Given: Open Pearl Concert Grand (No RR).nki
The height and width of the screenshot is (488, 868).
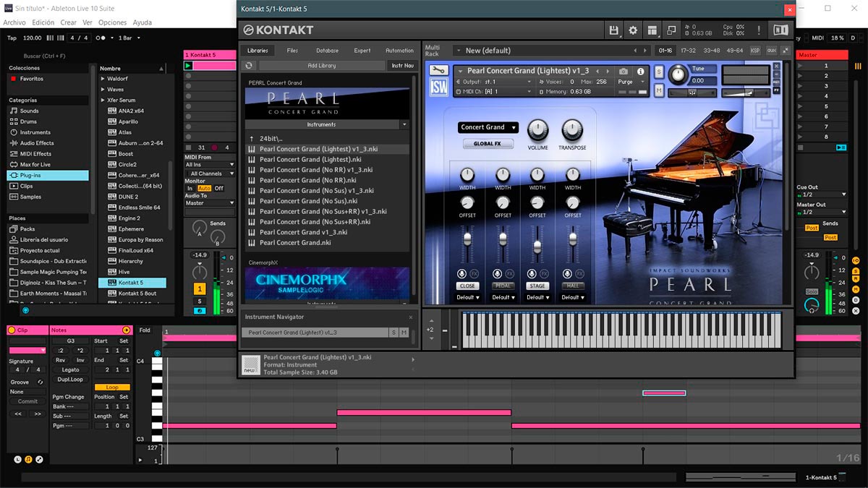Looking at the screenshot, I should [x=308, y=180].
